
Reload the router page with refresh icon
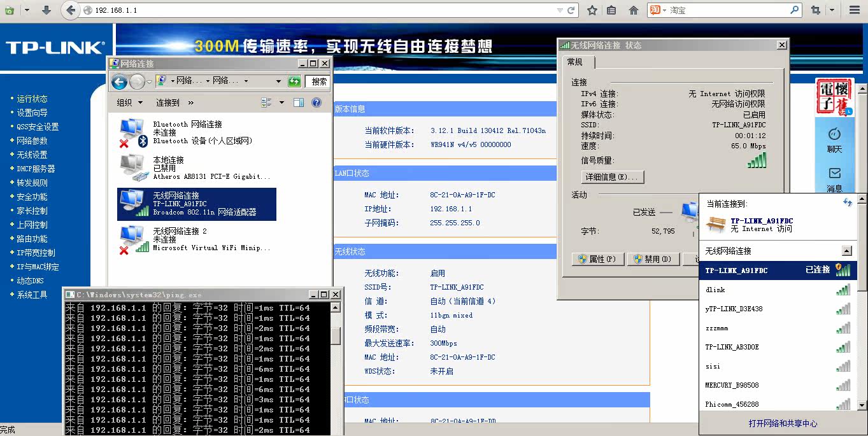571,10
